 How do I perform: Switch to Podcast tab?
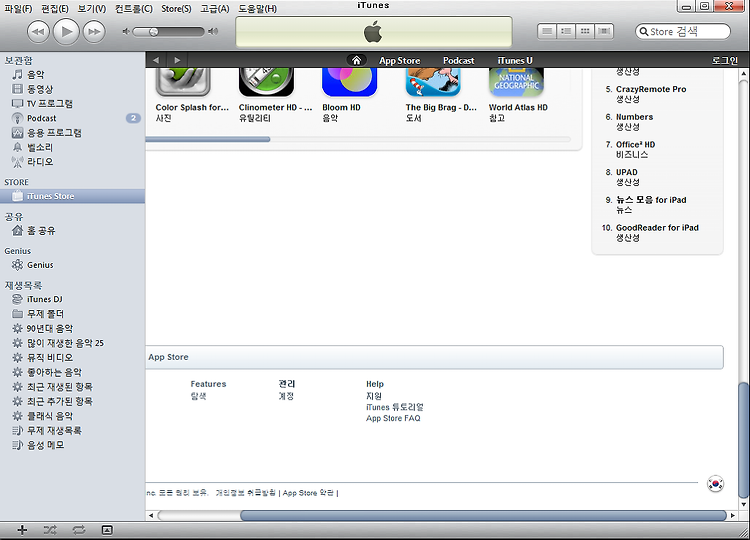(458, 61)
